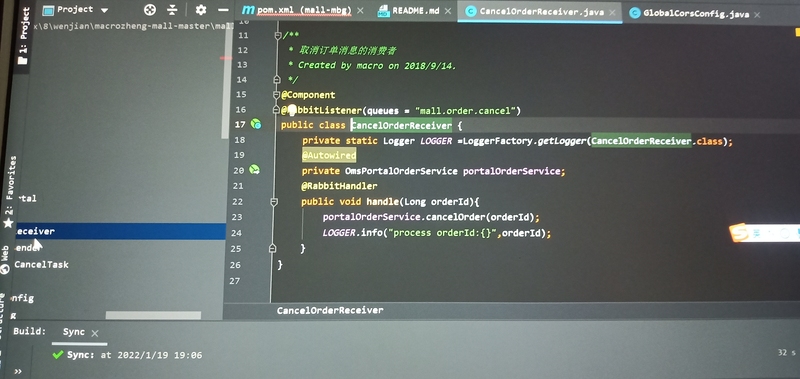Select CancelTask item in project tree
This screenshot has width=800, height=379.
[x=41, y=264]
